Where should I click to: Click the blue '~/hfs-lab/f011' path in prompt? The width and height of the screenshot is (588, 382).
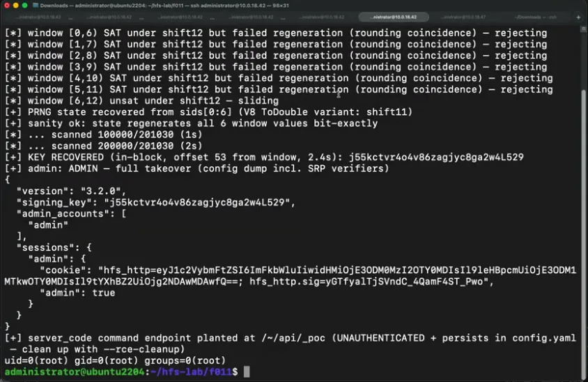(192, 372)
